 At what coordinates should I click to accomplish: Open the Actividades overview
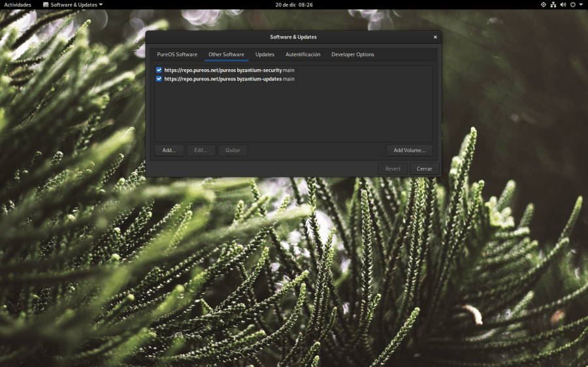[x=18, y=5]
